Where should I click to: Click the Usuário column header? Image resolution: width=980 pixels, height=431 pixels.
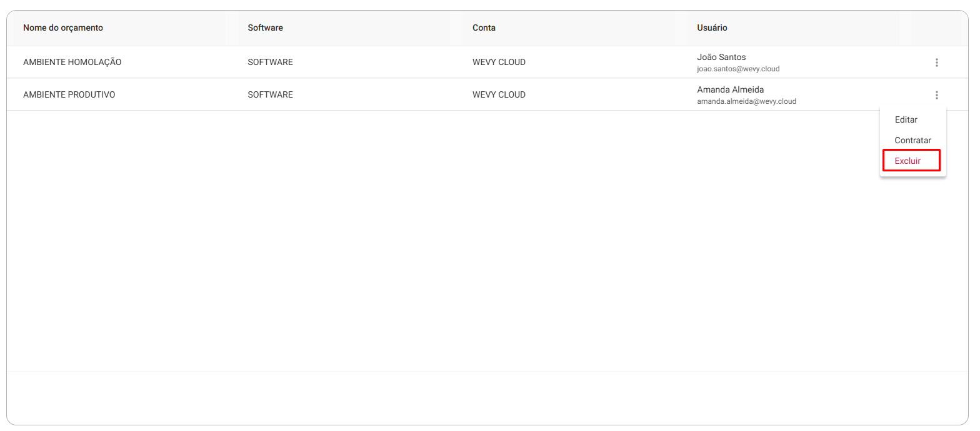pos(712,28)
